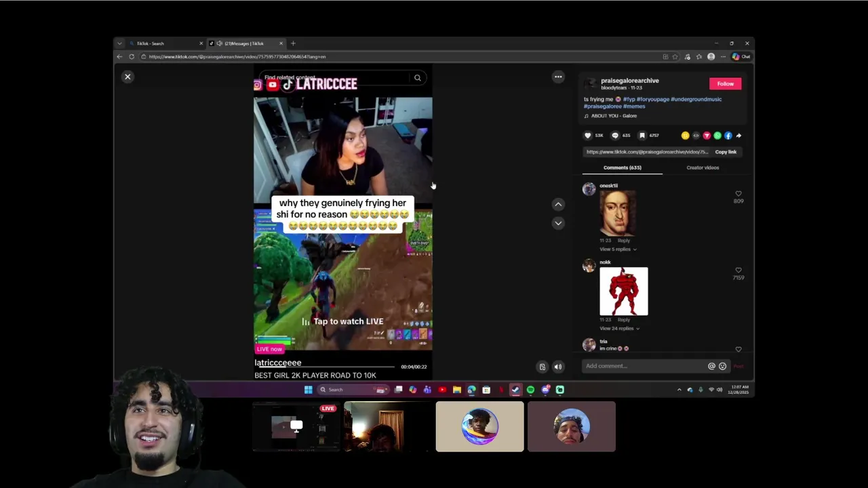Like onesk1ii's comment with heart
The width and height of the screenshot is (868, 488).
[x=738, y=194]
